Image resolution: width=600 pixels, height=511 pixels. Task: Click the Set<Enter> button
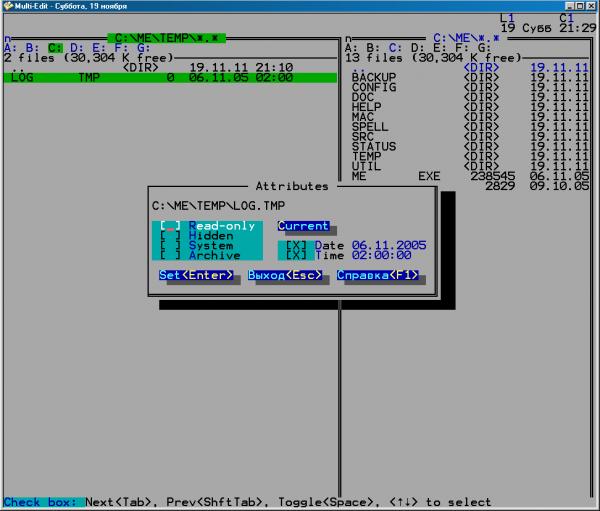click(197, 275)
